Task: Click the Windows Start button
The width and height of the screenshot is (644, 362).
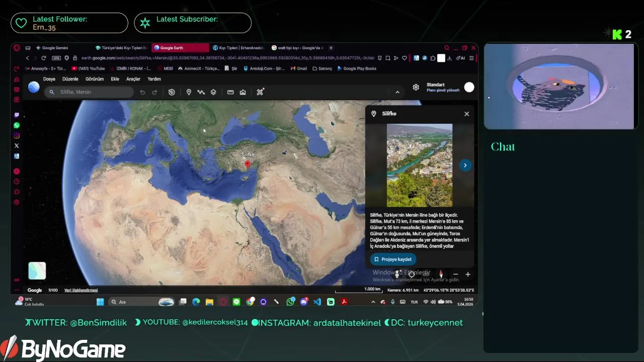Action: [x=100, y=302]
